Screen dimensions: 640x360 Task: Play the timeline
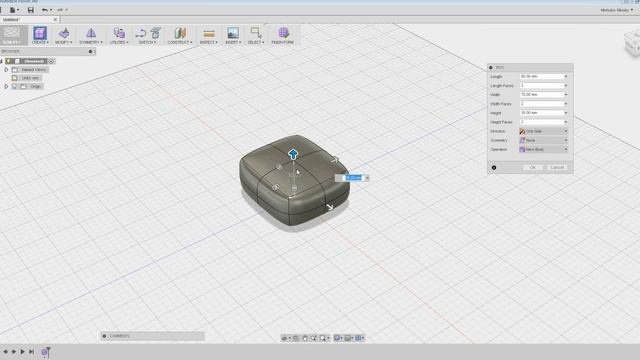point(22,351)
